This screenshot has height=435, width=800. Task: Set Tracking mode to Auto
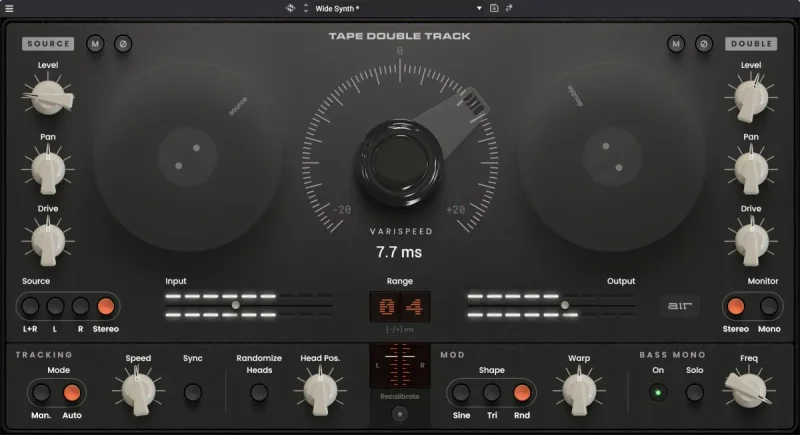pyautogui.click(x=71, y=393)
